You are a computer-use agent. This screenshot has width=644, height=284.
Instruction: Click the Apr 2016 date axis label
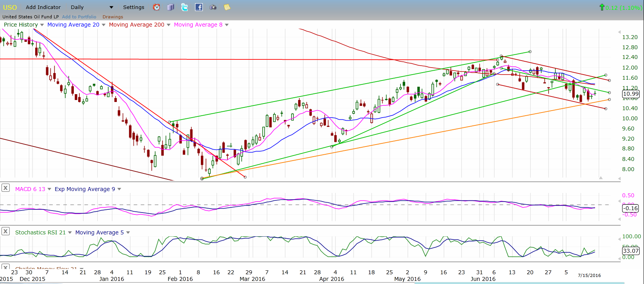point(331,279)
